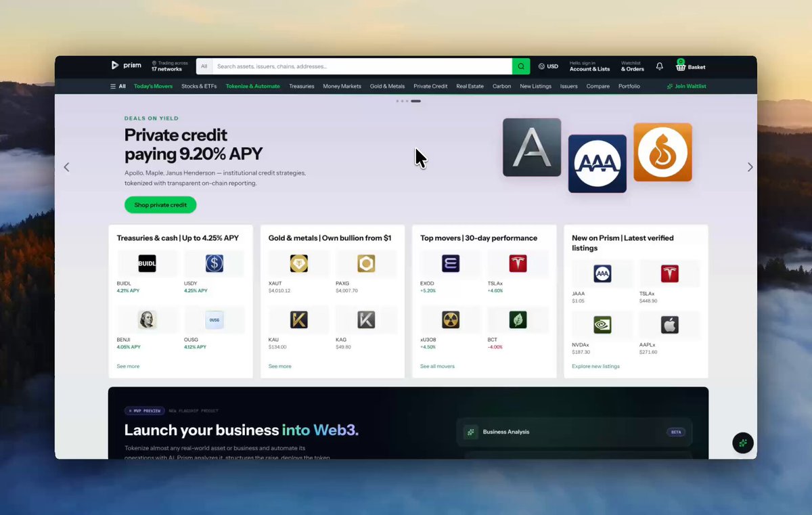Screen dimensions: 812x515
Task: Open the USD currency selector
Action: pyautogui.click(x=549, y=66)
